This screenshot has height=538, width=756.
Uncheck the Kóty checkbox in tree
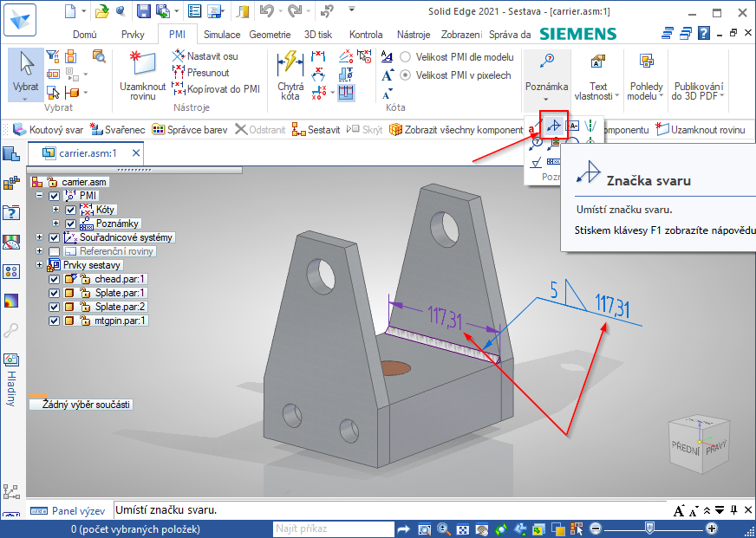pos(71,210)
